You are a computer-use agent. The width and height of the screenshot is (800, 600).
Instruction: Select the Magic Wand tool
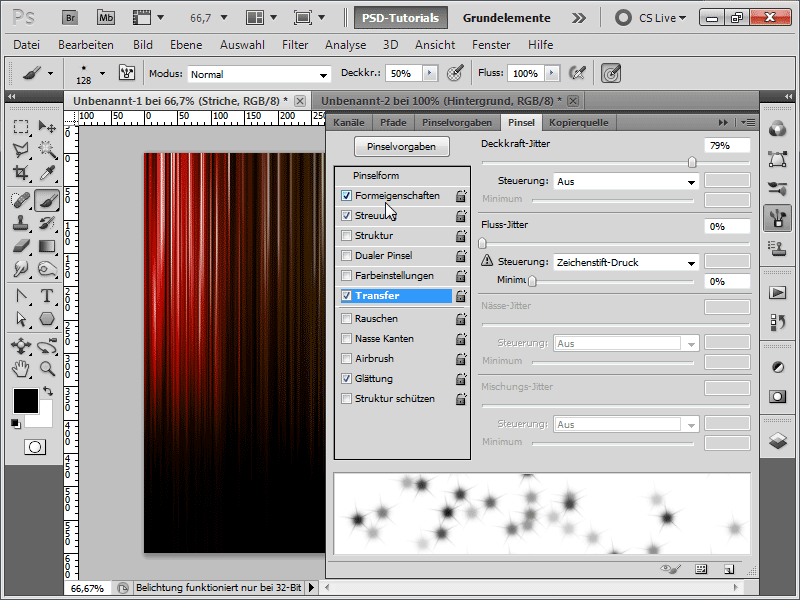coord(47,149)
